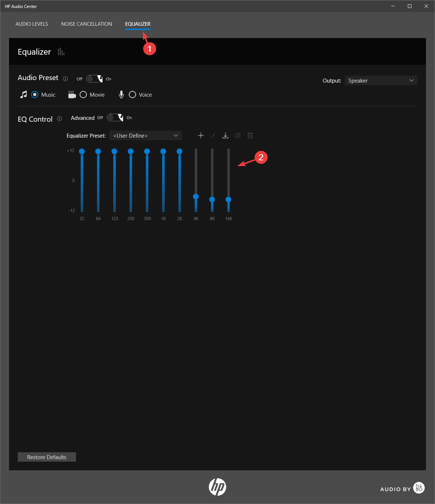Click the EQ Control info icon

(x=60, y=119)
